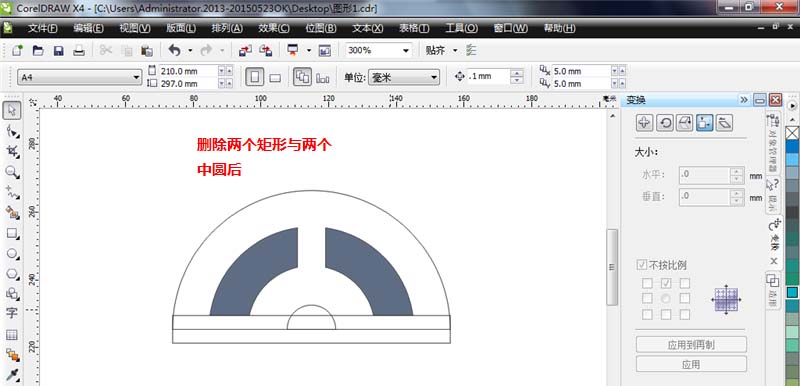Select the Crop tool

click(x=13, y=151)
